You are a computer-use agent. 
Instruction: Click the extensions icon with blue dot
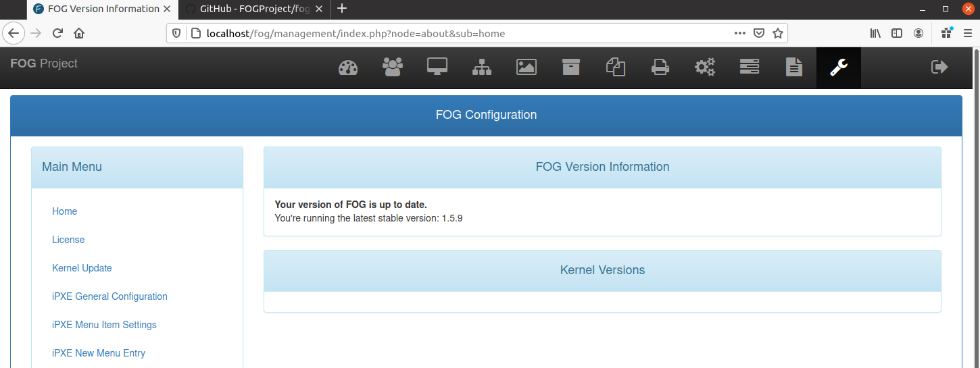[x=946, y=32]
